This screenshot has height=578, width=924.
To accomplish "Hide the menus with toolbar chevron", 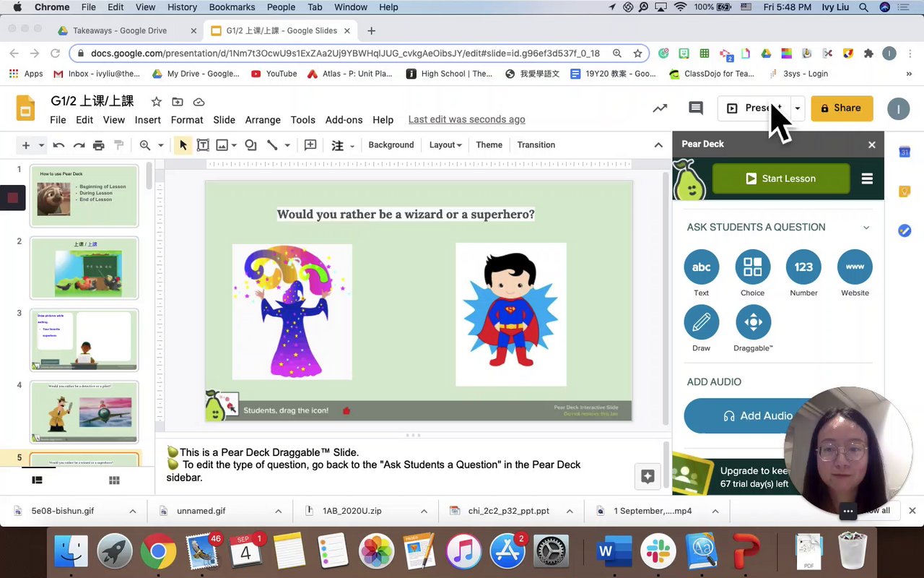I will 658,145.
